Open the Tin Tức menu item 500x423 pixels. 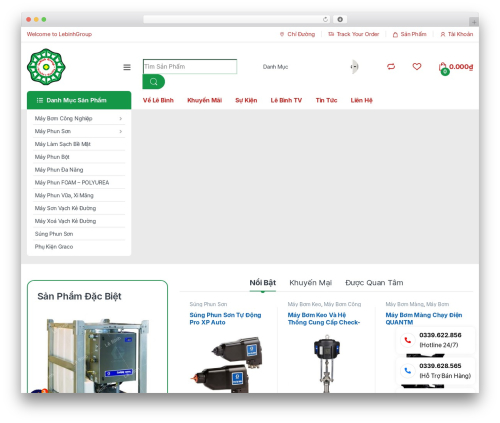click(x=326, y=100)
